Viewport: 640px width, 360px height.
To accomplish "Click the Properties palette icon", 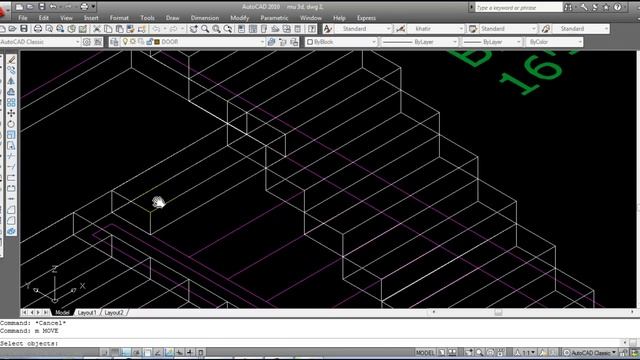I will [242, 29].
